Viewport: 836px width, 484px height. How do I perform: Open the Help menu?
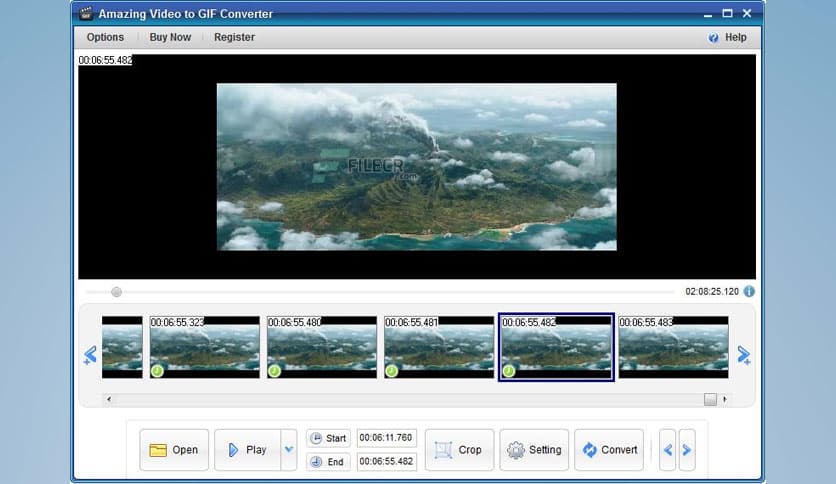(728, 37)
